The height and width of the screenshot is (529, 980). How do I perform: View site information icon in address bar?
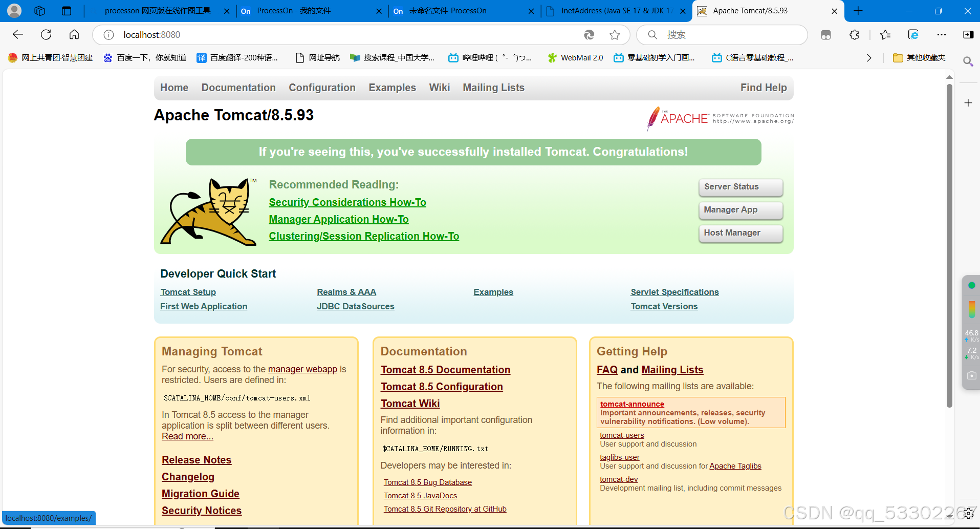coord(108,34)
